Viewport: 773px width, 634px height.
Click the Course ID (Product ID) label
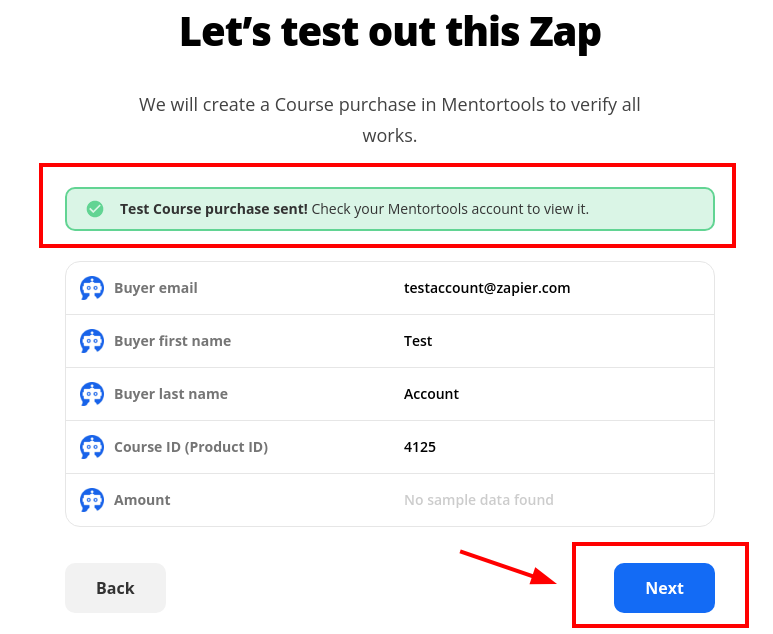(191, 447)
